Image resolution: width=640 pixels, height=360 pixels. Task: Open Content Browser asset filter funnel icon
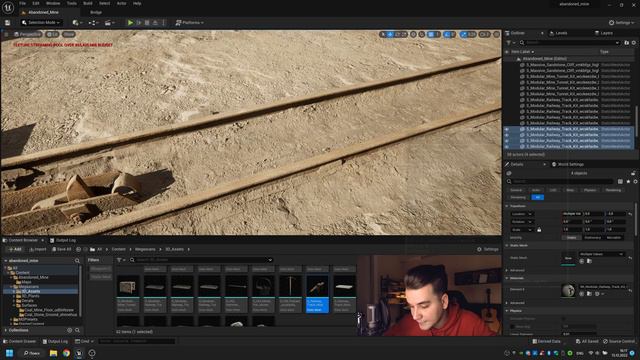pyautogui.click(x=120, y=260)
